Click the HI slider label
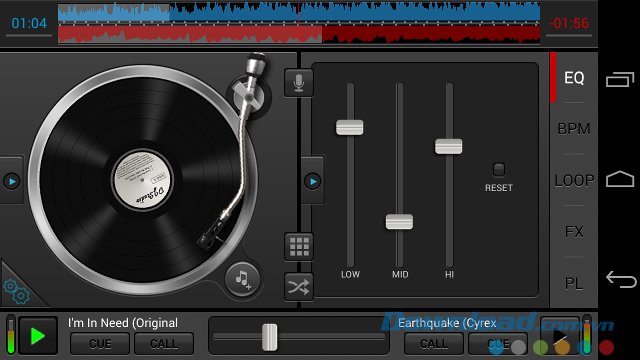Viewport: 640px width, 360px height. click(x=449, y=274)
